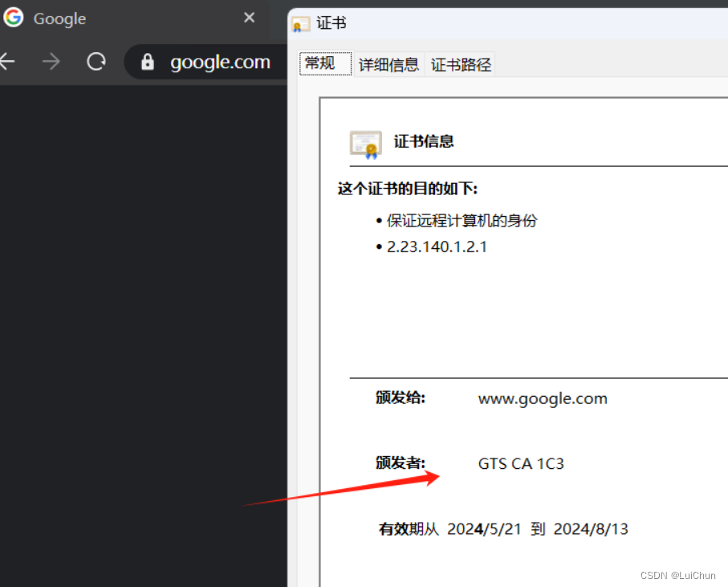
Task: Select the 常规 tab
Action: (325, 63)
